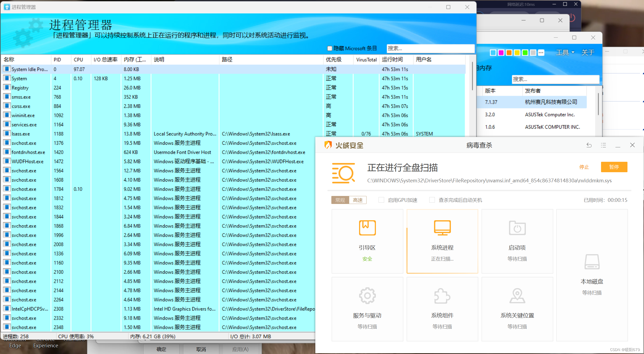Click the back arrow icon in 火绒安全 title bar
This screenshot has width=644, height=354.
tap(589, 145)
